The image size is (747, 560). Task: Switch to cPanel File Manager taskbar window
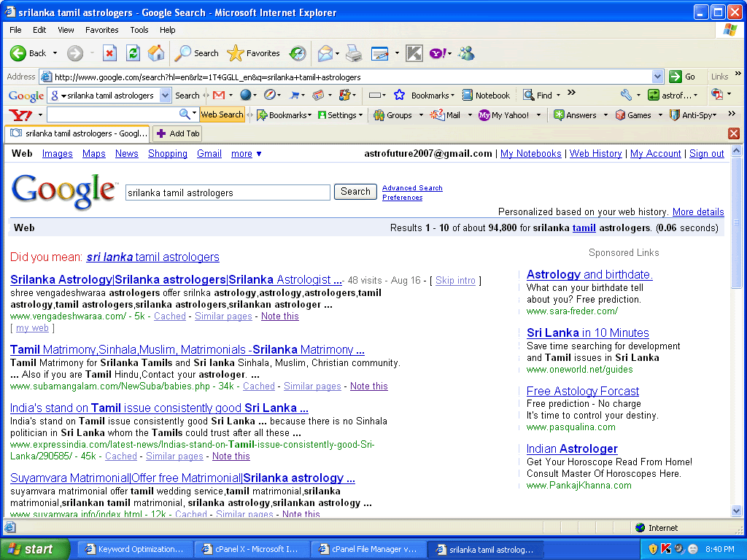pyautogui.click(x=368, y=549)
